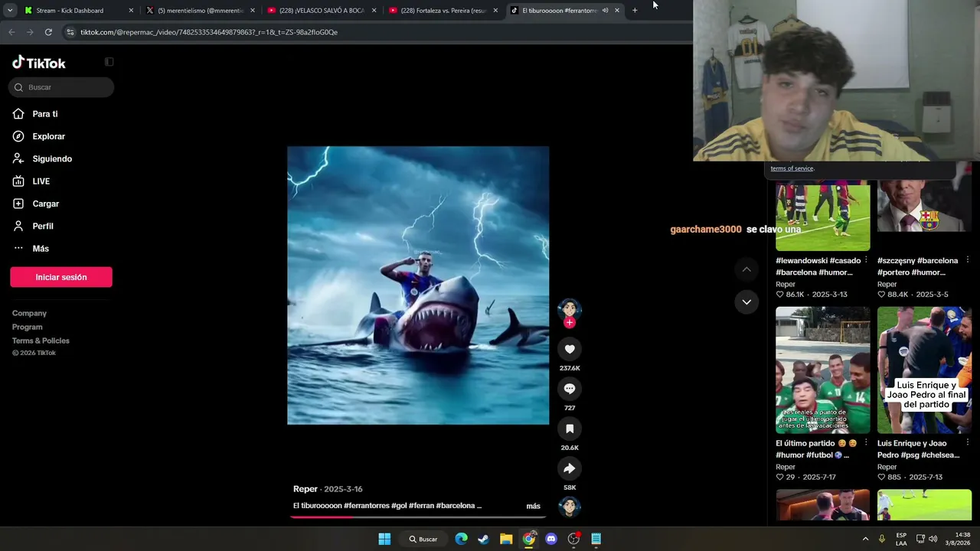This screenshot has width=980, height=551.
Task: Close the Stream - Kick Dashboard tab
Action: [131, 11]
